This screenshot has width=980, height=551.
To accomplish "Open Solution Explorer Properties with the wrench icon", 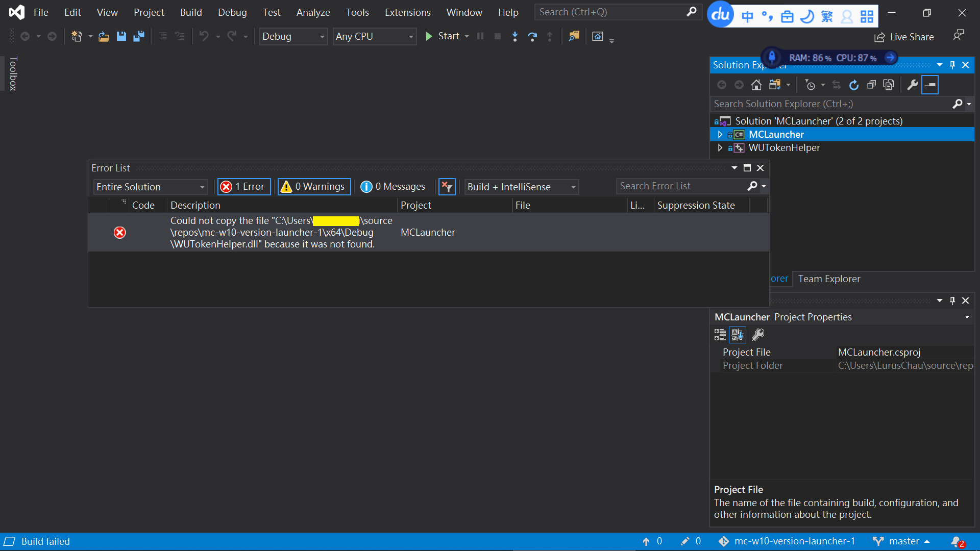I will [x=912, y=85].
